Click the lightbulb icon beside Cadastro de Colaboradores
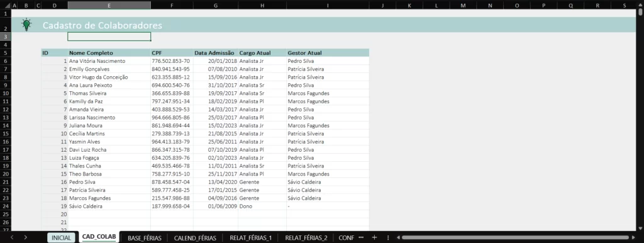 click(26, 25)
